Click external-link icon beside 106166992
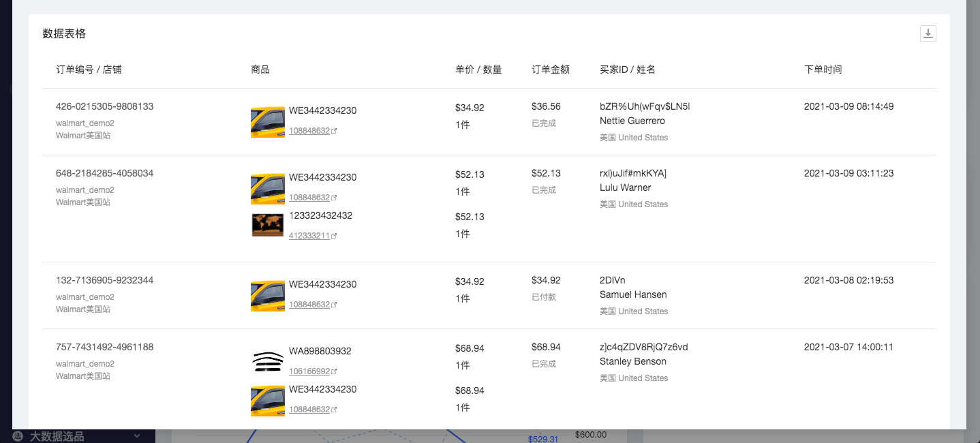The image size is (980, 443). [334, 372]
